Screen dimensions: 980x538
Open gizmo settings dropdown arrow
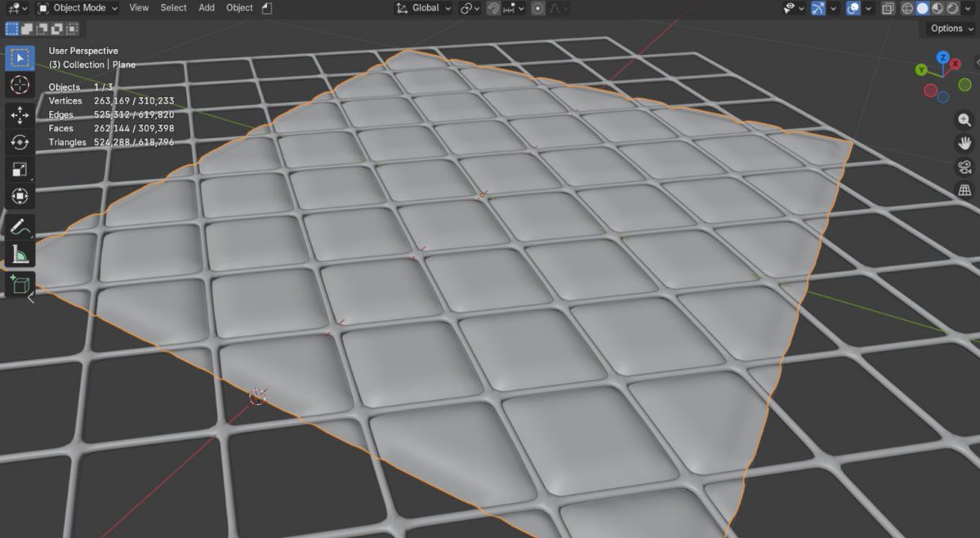833,8
